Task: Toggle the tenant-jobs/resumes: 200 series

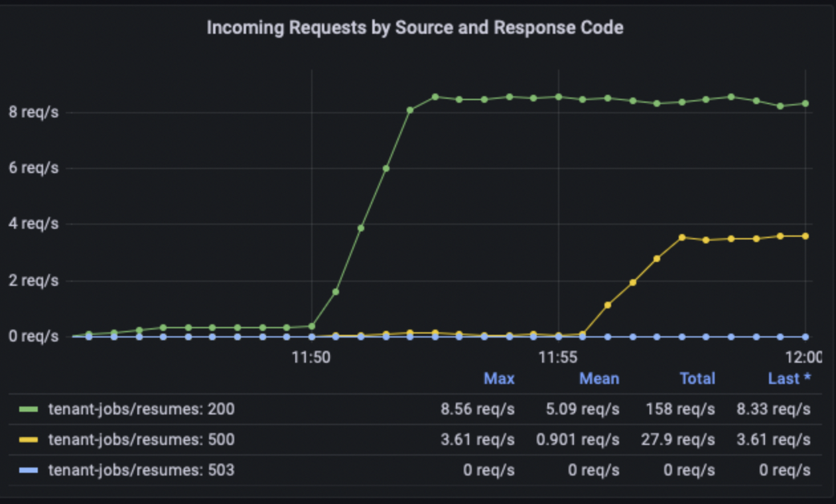Action: click(141, 409)
